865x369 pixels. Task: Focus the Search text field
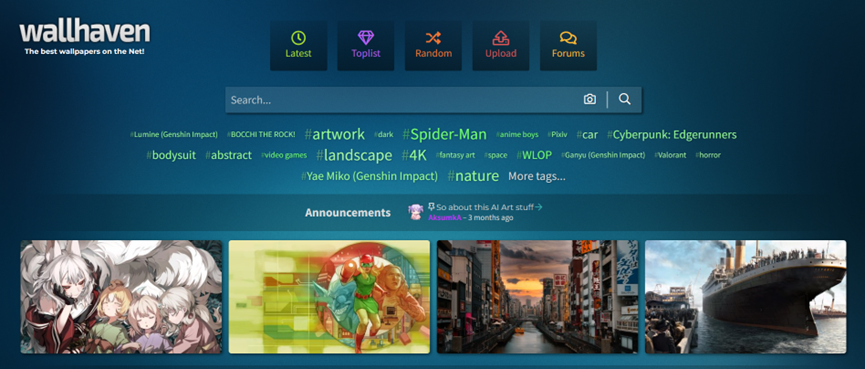[402, 100]
